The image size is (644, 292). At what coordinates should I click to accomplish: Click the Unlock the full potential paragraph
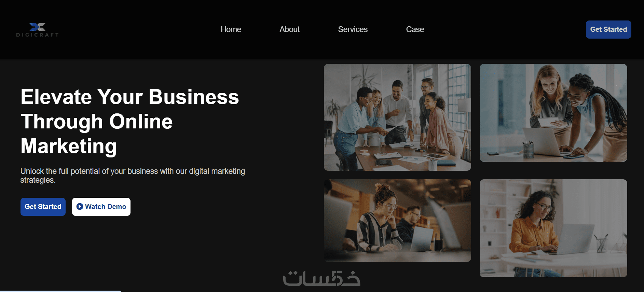tap(133, 176)
